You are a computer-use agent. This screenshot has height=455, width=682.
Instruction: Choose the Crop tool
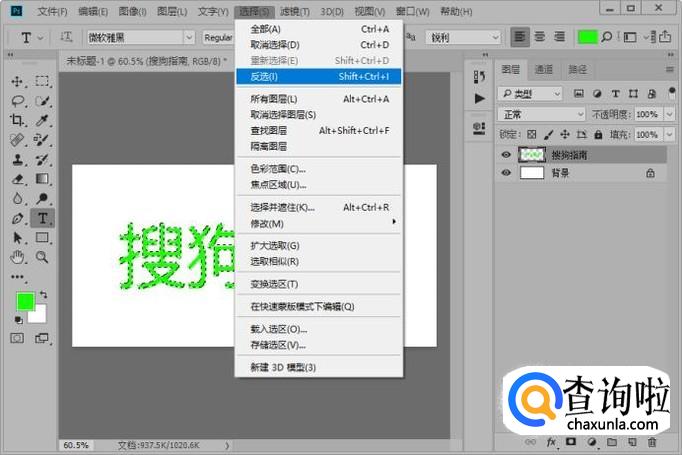point(17,120)
